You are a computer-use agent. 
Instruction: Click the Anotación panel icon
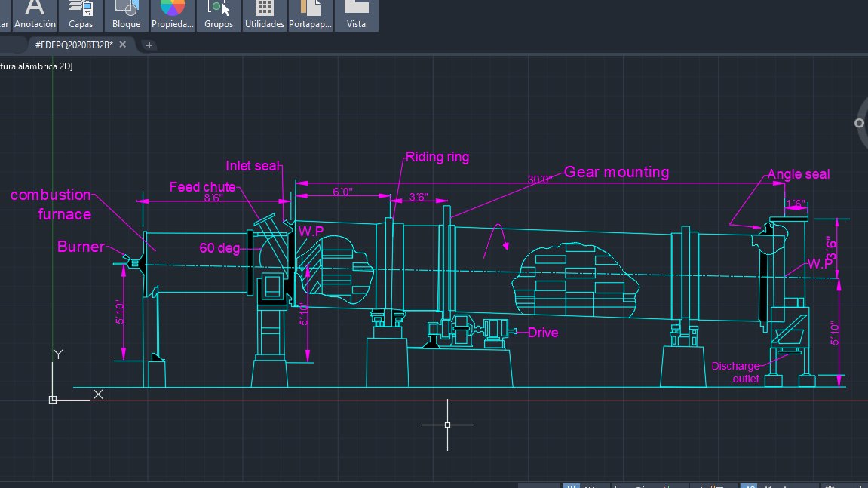[x=35, y=11]
